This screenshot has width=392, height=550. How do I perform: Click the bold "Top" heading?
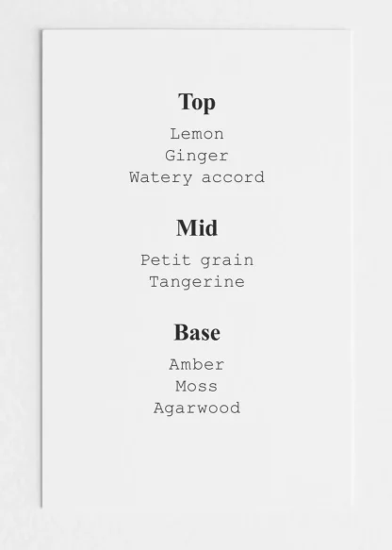197,102
